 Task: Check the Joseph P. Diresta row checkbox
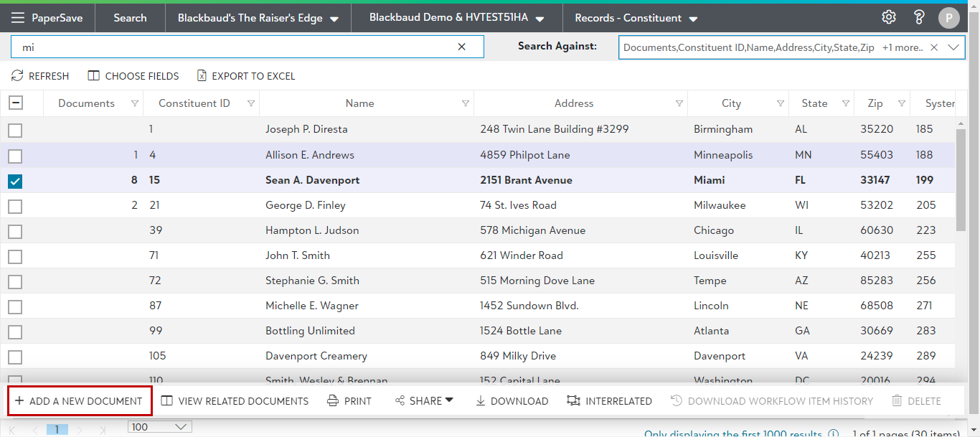tap(15, 130)
